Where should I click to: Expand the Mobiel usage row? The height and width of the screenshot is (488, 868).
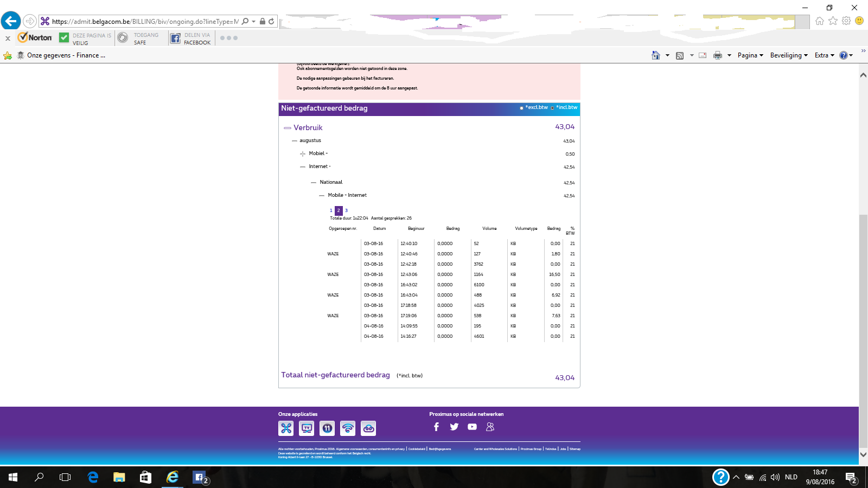point(303,154)
